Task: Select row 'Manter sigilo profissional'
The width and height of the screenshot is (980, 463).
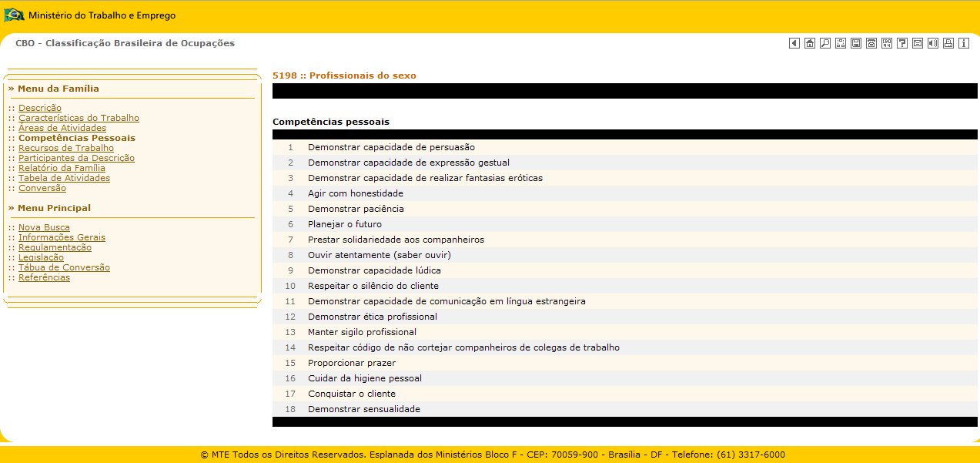Action: click(626, 332)
